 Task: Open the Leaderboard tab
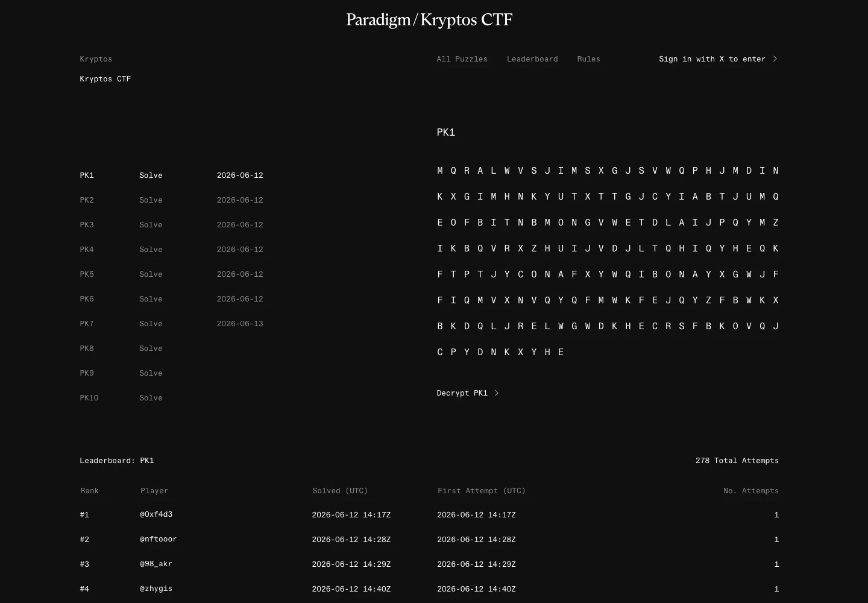pos(532,59)
